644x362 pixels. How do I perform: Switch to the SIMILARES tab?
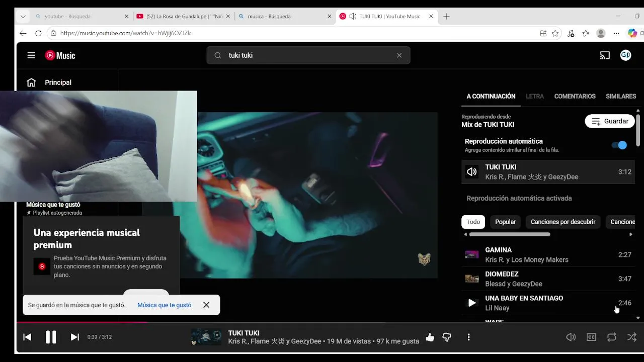pyautogui.click(x=621, y=96)
